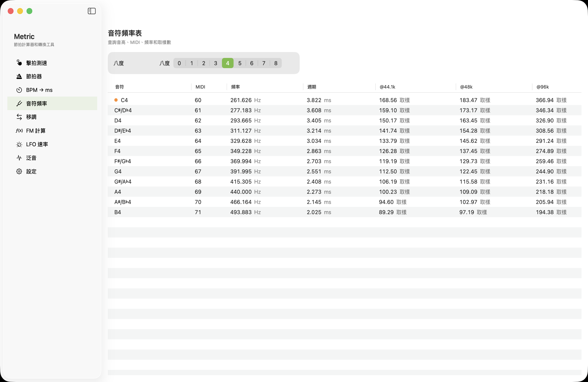Open the 設定 section
This screenshot has width=588, height=382.
pos(52,171)
